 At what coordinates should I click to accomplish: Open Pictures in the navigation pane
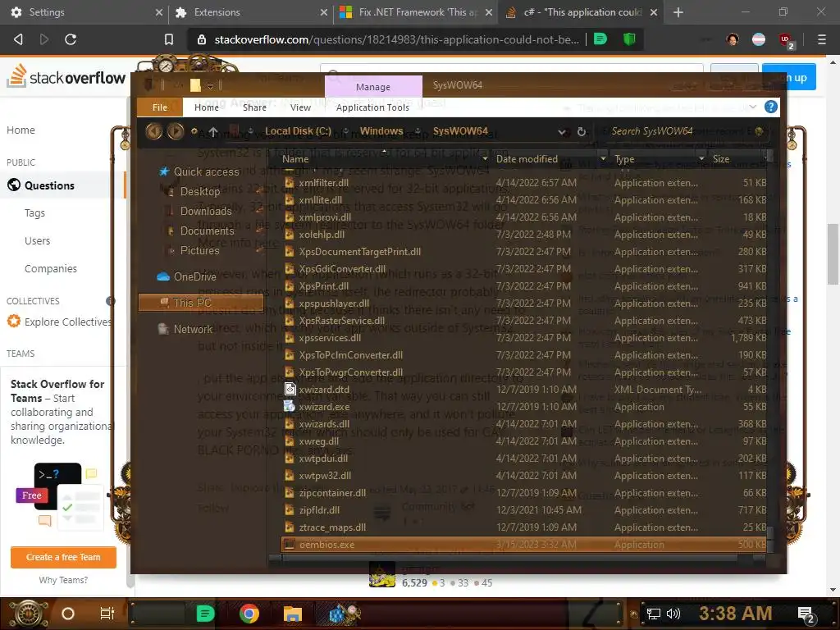tap(199, 251)
